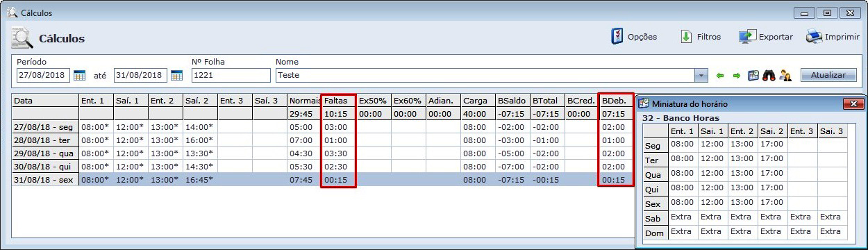Click the Atualizar button
This screenshot has width=868, height=250.
tap(828, 75)
